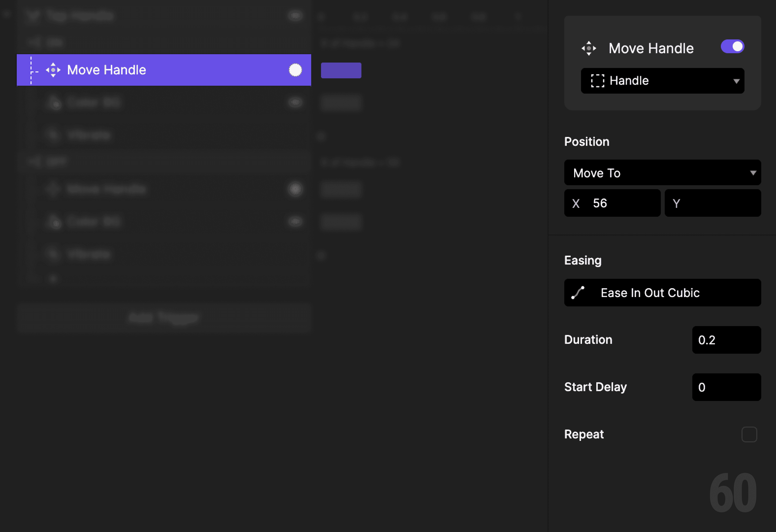
Task: Select the highlighted Move Handle action in the trigger list
Action: [164, 70]
